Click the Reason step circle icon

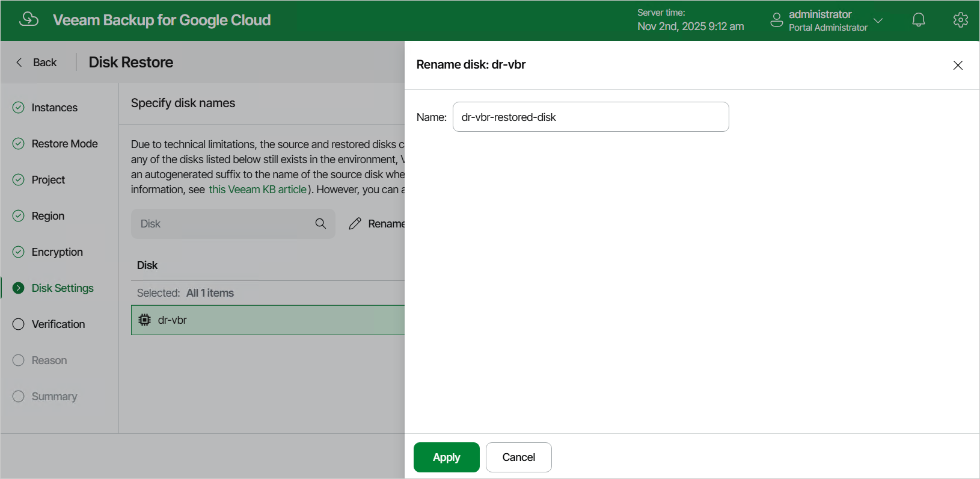[x=19, y=360]
